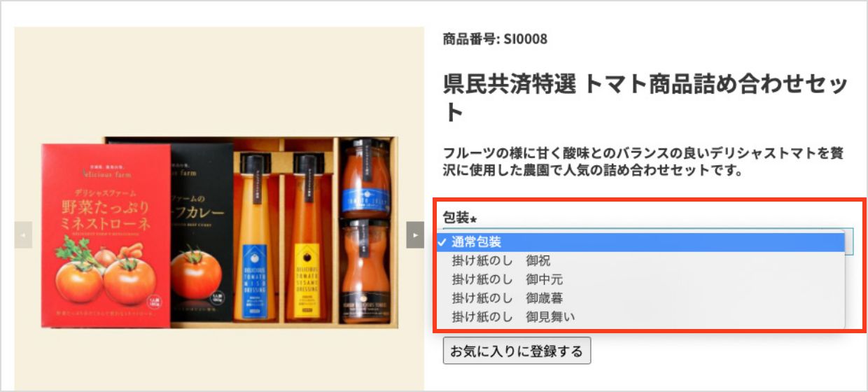This screenshot has width=868, height=392.
Task: Click the select box edge behind the list
Action: point(850,241)
